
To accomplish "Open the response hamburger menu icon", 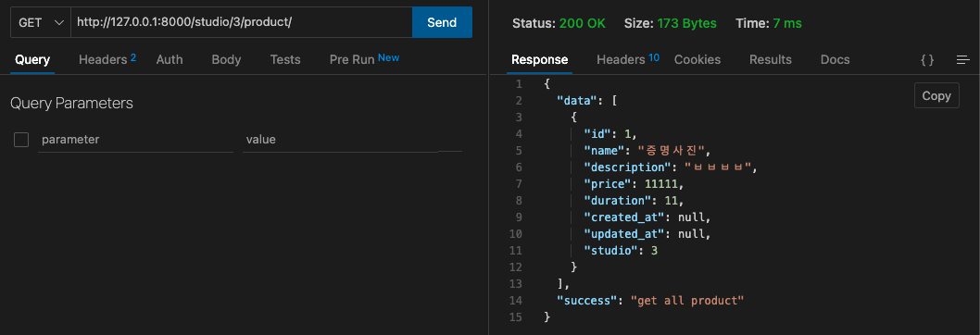I will click(x=963, y=60).
